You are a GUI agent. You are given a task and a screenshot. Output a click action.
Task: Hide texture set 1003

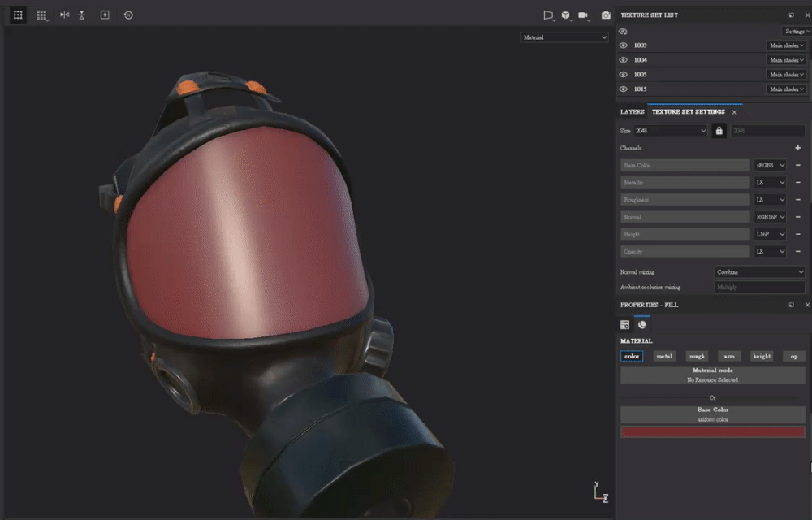click(624, 45)
